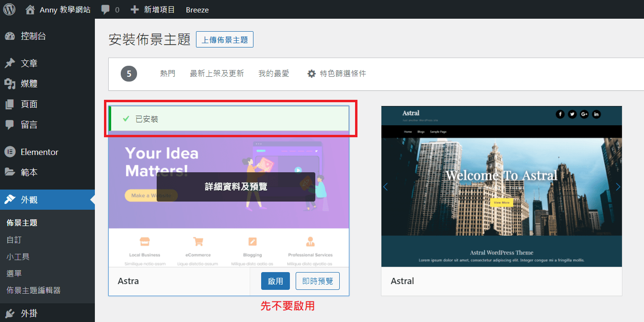
Task: Click 詳細資料及預覽 on Astra theme
Action: point(236,187)
